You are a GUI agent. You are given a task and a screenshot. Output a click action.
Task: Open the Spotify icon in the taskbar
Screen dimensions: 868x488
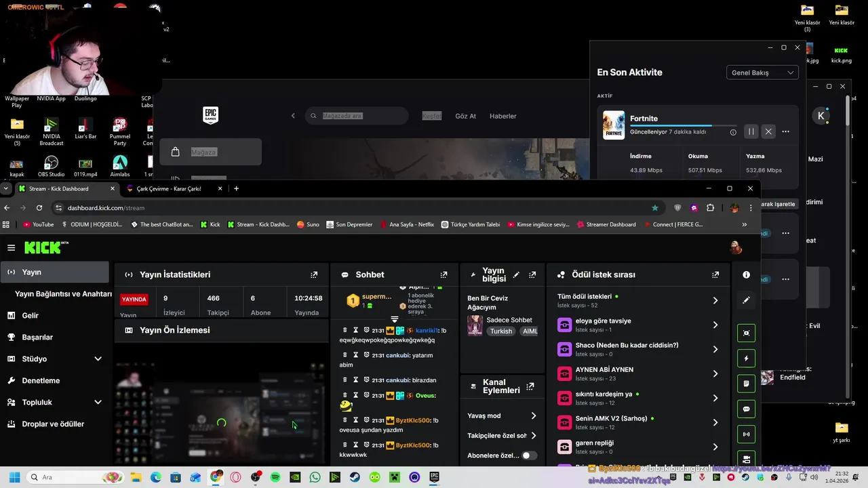point(275,477)
